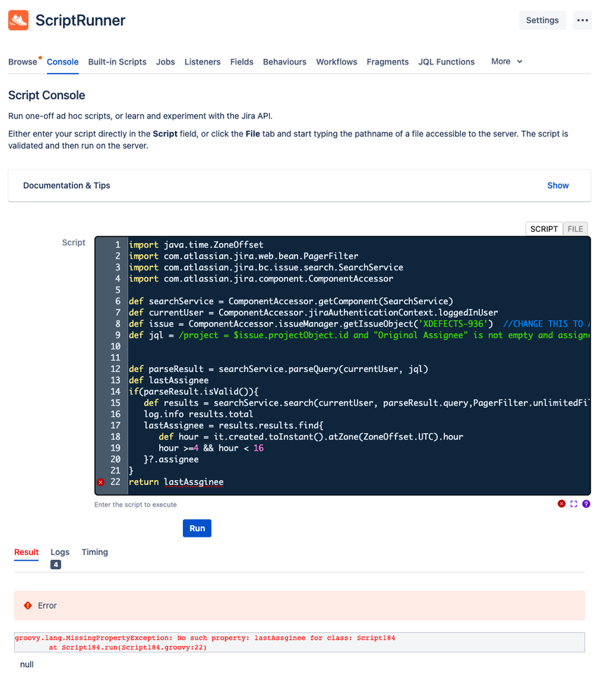
Task: Open the JQL Functions tab
Action: pos(447,62)
